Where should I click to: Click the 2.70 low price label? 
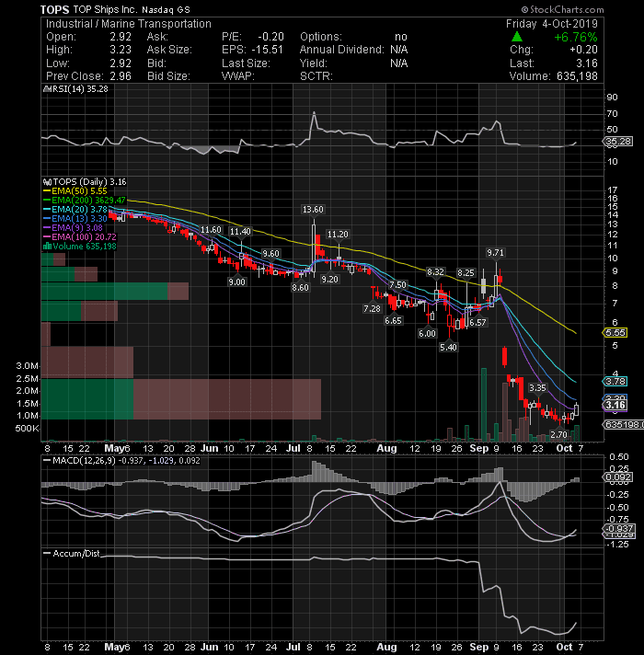[558, 435]
